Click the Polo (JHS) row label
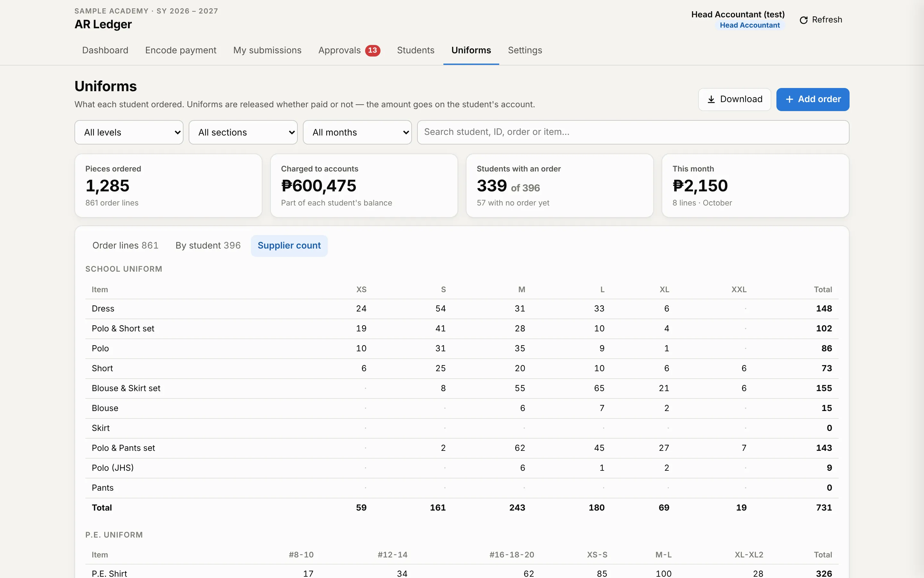This screenshot has width=924, height=578. [113, 468]
